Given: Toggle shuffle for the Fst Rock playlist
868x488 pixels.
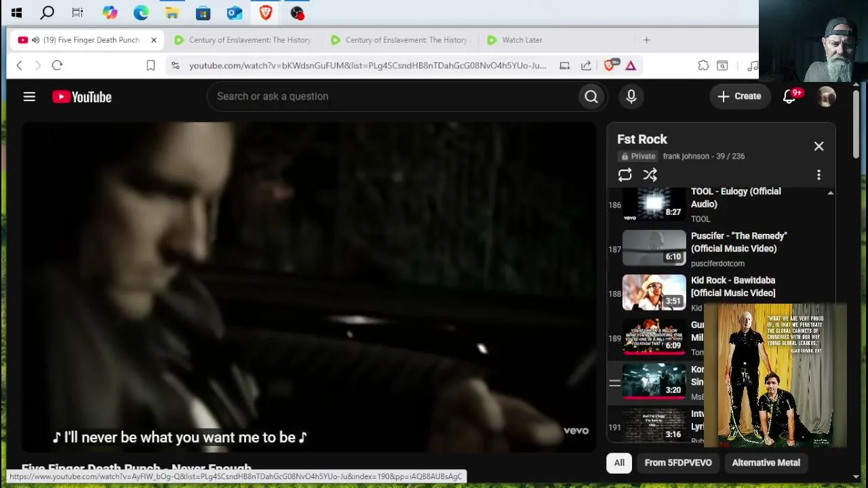Looking at the screenshot, I should point(650,175).
